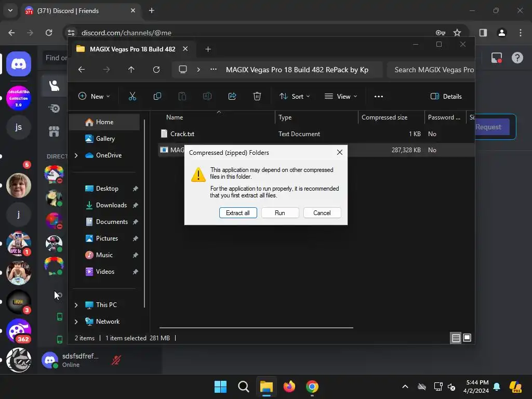Refresh the File Explorer folder view
This screenshot has width=532, height=399.
coord(156,70)
